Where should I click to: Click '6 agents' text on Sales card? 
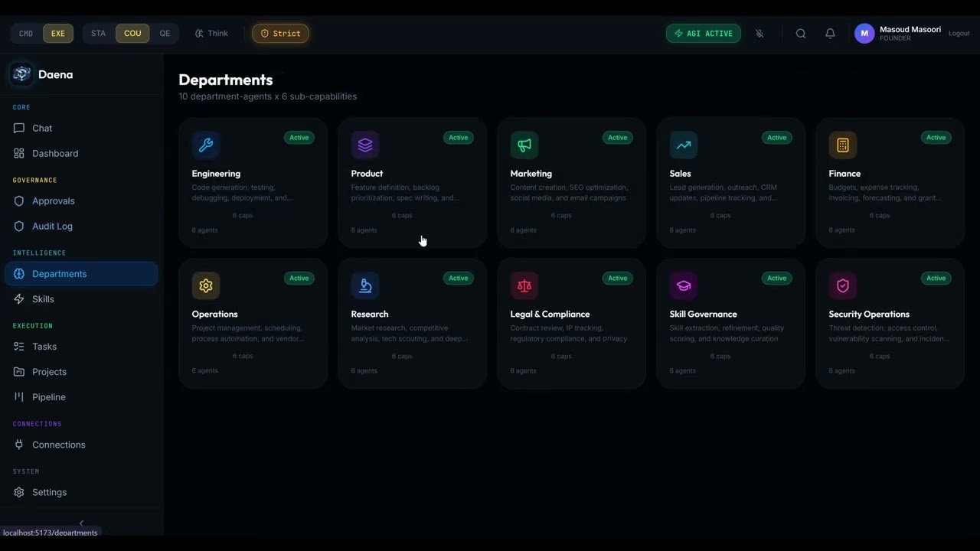(682, 230)
